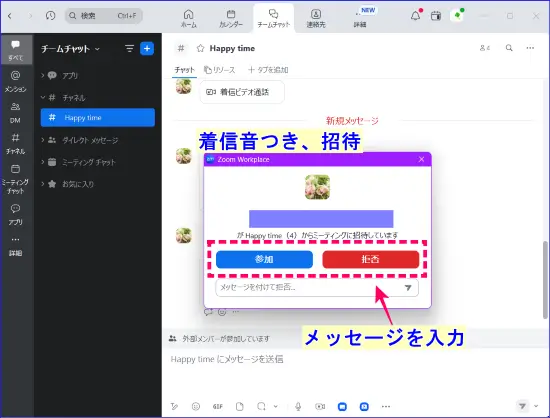Click the first blue app icon in composer
This screenshot has width=550, height=418.
click(x=342, y=406)
